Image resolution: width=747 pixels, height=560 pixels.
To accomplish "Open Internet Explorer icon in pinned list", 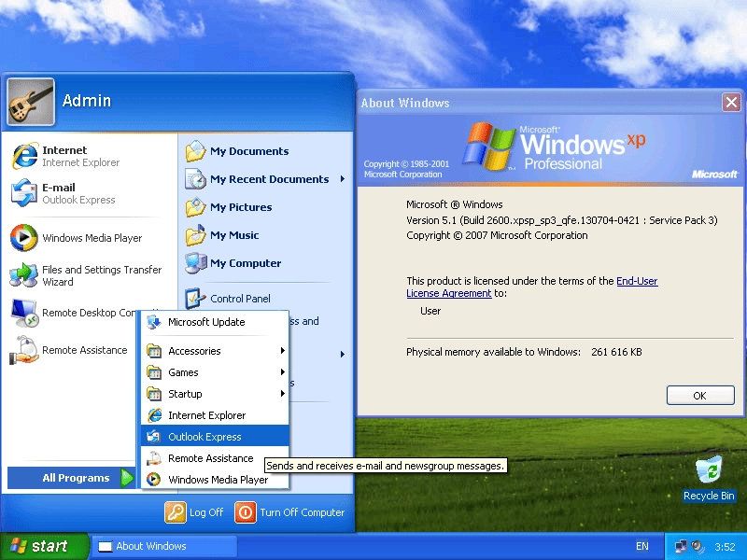I will [x=24, y=156].
